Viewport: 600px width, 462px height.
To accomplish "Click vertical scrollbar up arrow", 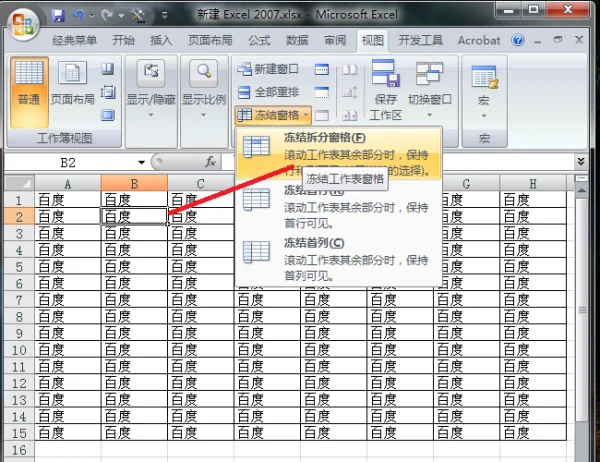I will click(581, 190).
